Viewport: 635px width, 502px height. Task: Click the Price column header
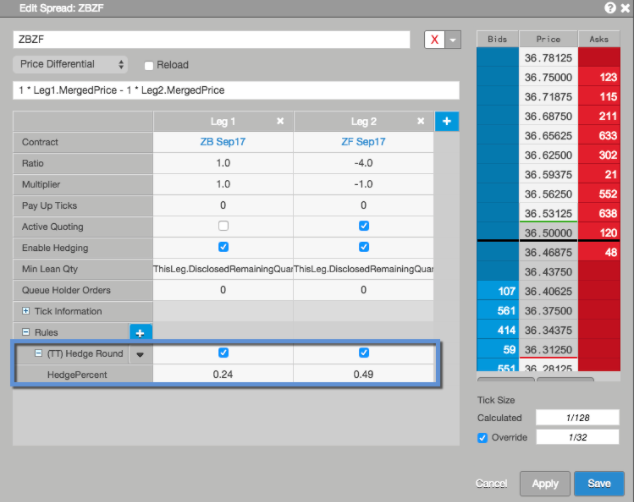click(548, 39)
